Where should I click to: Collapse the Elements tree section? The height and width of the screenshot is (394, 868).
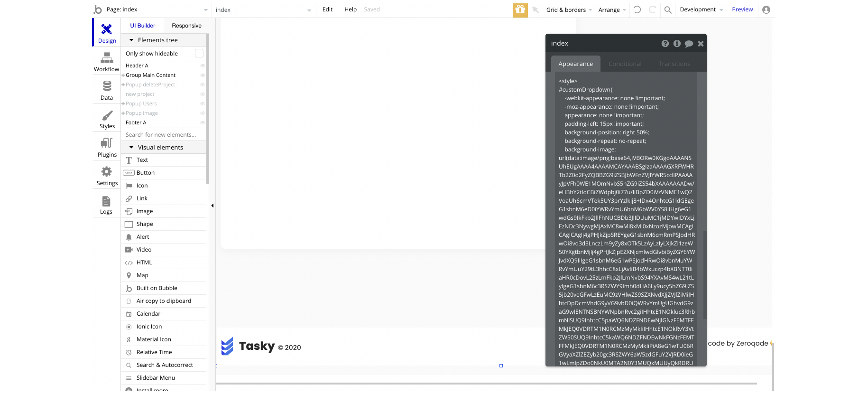tap(131, 40)
